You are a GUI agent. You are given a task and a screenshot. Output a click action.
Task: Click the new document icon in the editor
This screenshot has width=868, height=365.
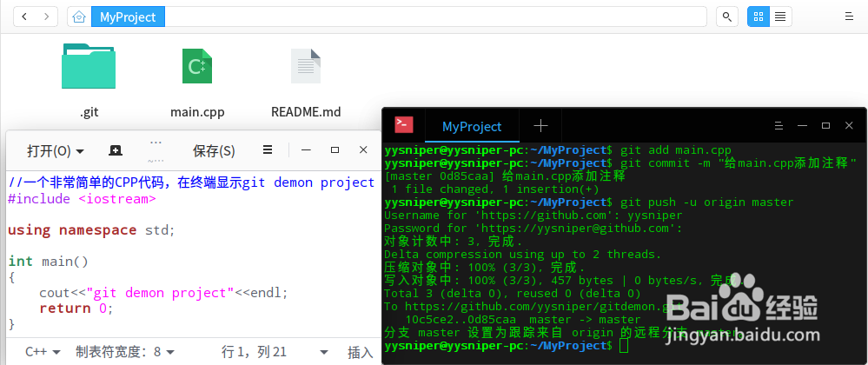point(116,150)
